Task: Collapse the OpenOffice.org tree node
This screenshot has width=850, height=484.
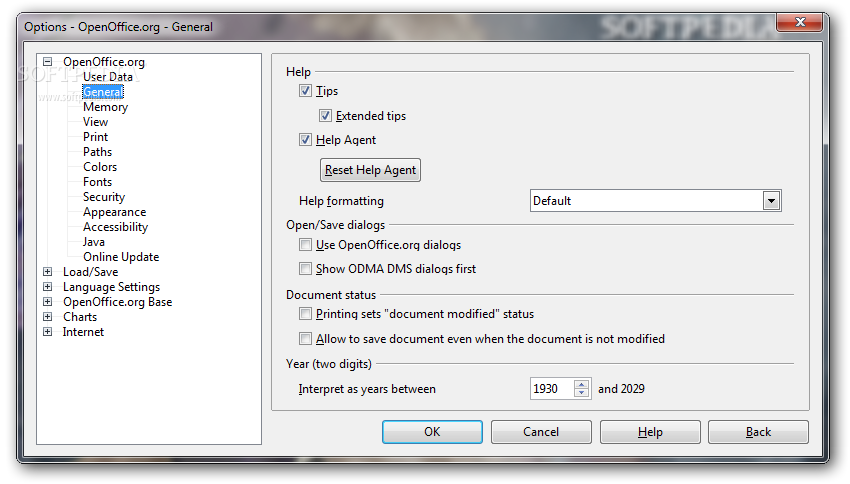Action: tap(48, 62)
